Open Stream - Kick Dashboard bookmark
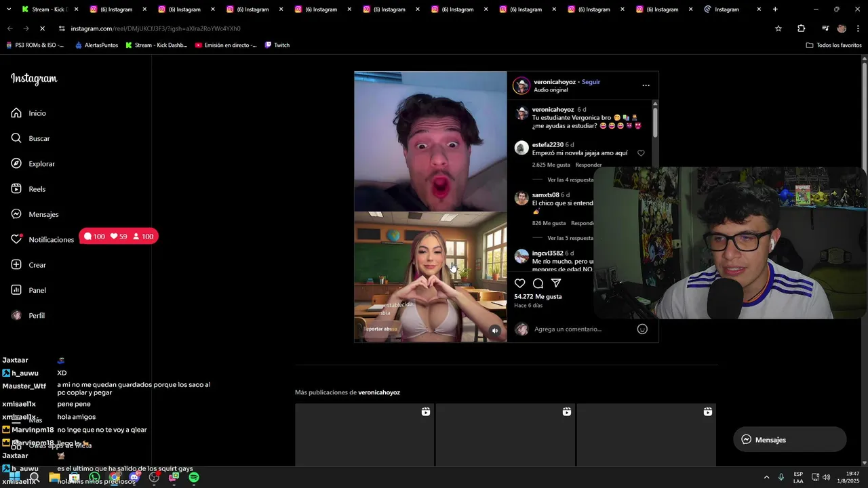Screen dimensions: 868x488 tap(156, 45)
